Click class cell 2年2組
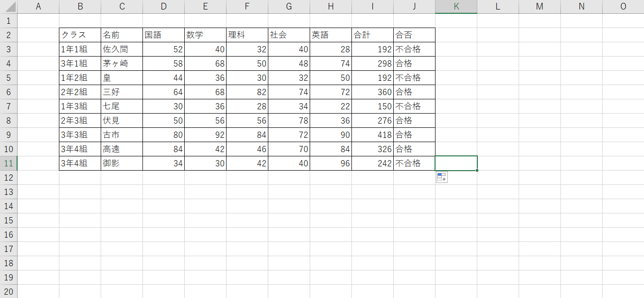The image size is (644, 298). point(80,92)
